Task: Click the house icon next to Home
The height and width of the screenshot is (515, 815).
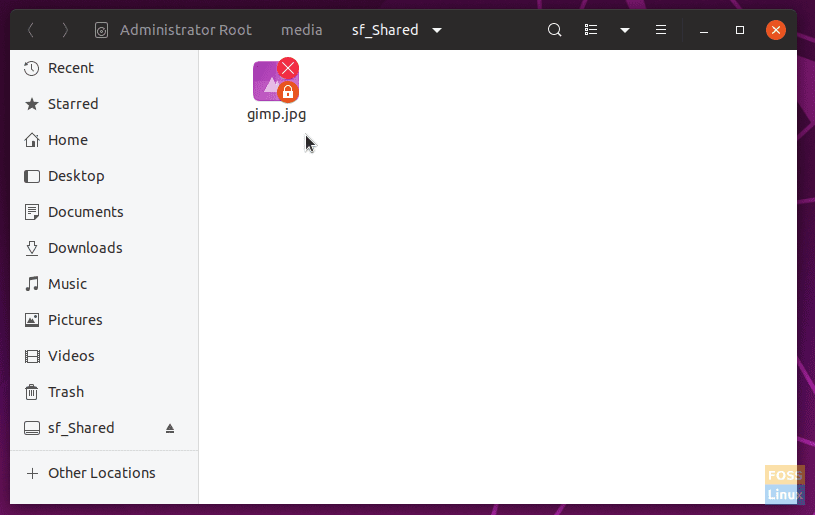Action: pos(32,140)
